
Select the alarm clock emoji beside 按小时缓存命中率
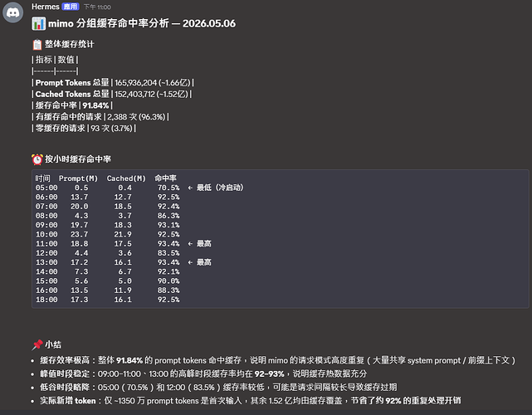point(37,159)
